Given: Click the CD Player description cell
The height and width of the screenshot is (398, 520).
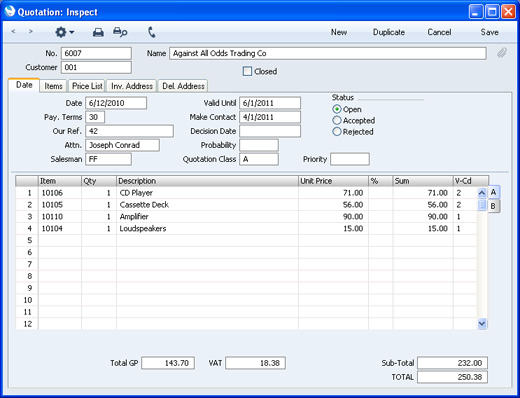Looking at the screenshot, I should 207,193.
